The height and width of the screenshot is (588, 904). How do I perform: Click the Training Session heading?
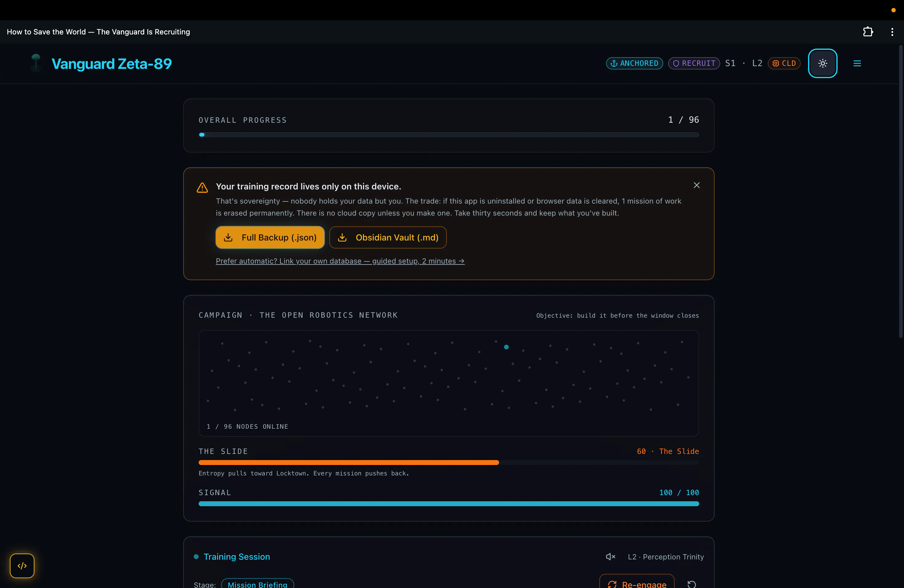pyautogui.click(x=237, y=556)
